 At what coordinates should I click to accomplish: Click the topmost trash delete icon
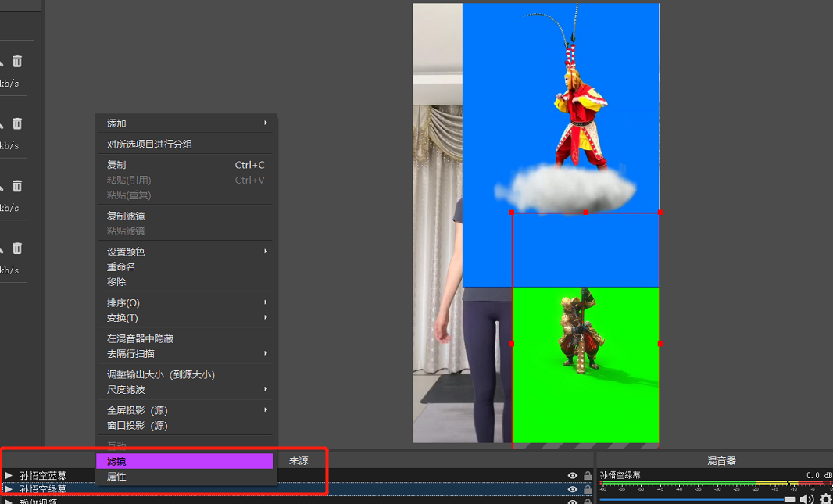click(17, 61)
